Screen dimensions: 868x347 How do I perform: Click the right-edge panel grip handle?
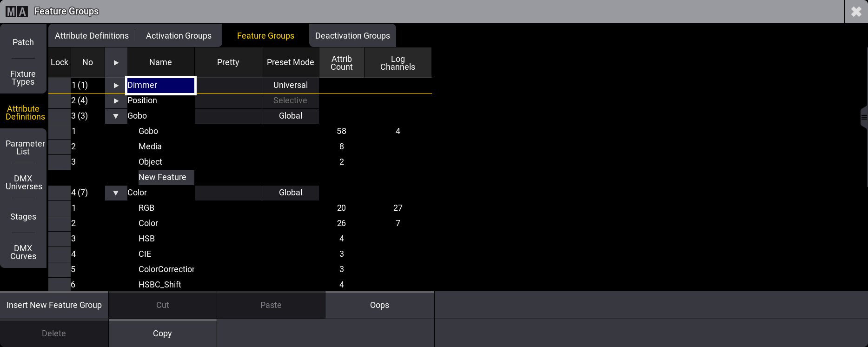(863, 117)
